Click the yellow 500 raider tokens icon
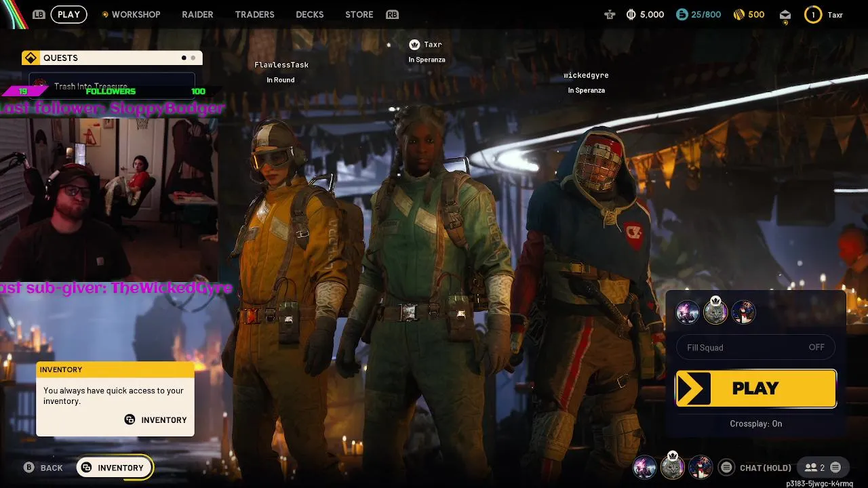This screenshot has height=488, width=868. (x=739, y=14)
